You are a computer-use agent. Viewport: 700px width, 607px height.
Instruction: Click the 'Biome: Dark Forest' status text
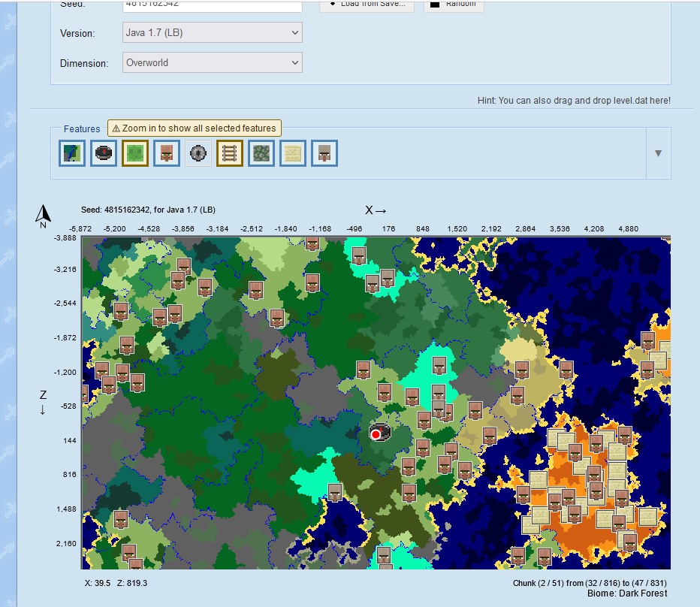(627, 593)
